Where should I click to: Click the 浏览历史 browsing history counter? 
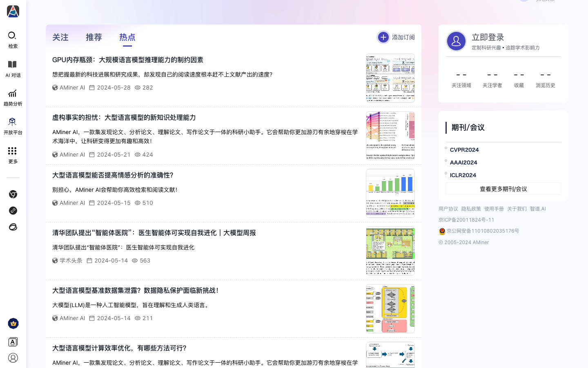tap(545, 80)
